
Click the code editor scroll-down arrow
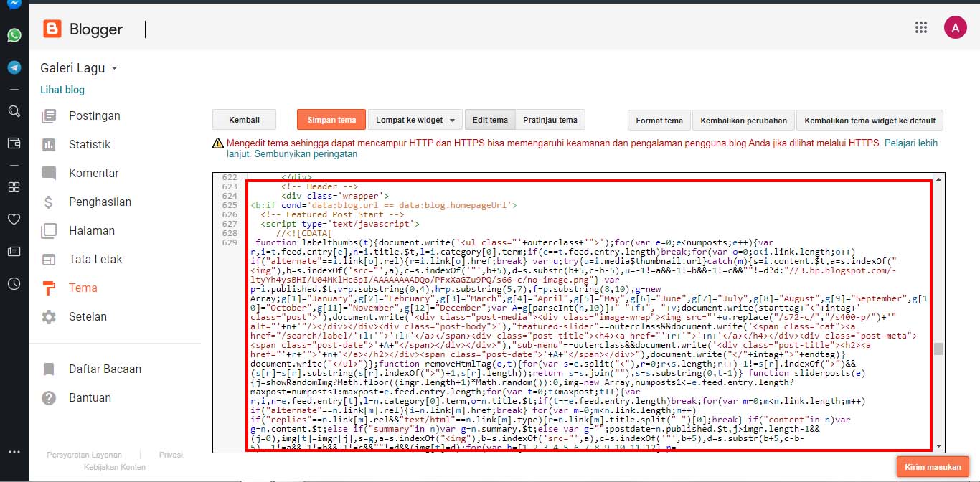point(938,447)
